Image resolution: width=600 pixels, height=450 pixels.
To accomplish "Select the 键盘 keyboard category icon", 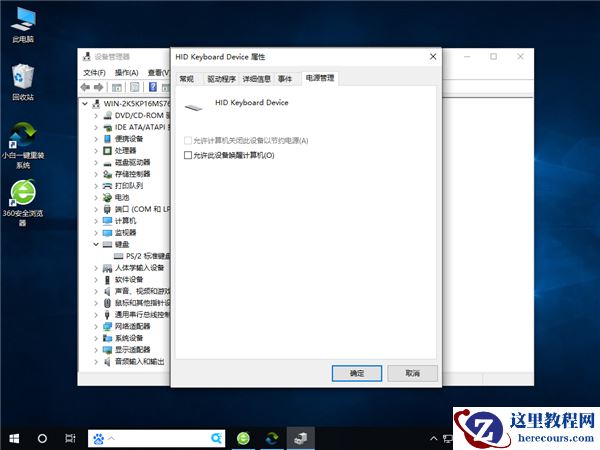I will [x=108, y=244].
